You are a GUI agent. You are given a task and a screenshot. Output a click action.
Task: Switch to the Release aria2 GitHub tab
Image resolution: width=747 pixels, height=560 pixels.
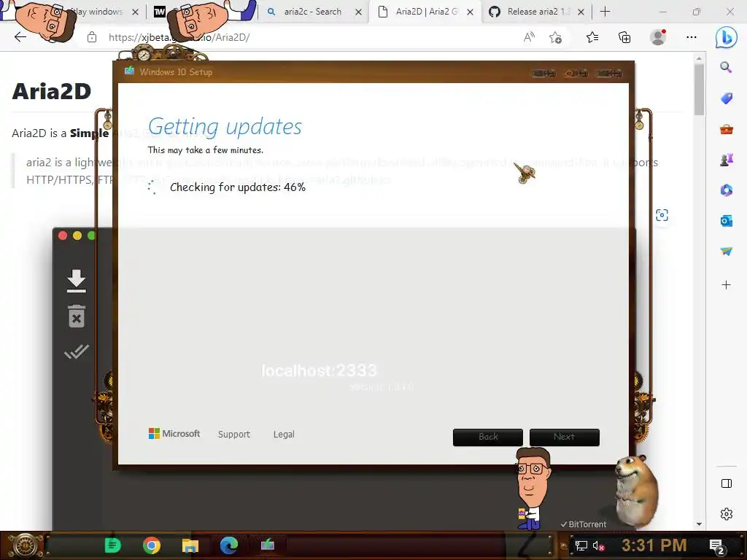(538, 12)
